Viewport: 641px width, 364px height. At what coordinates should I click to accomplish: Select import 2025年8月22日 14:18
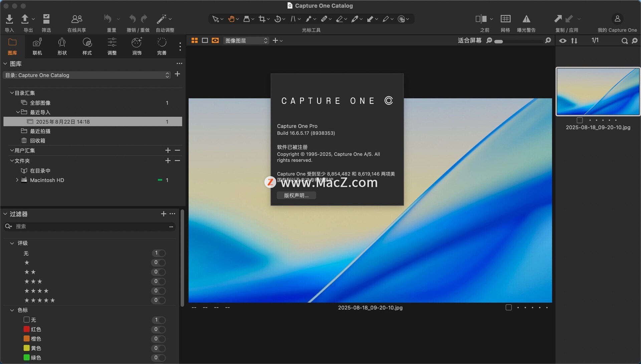92,121
